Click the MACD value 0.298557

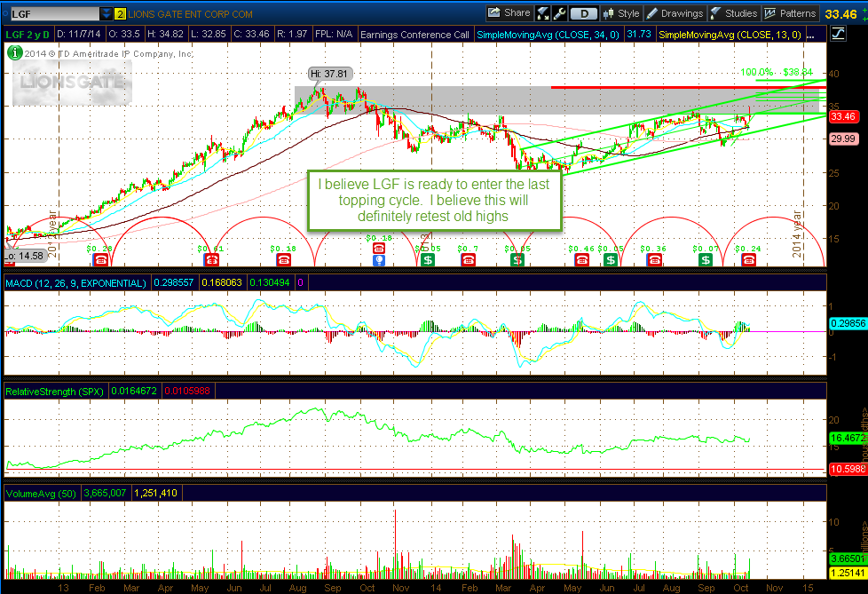point(174,282)
